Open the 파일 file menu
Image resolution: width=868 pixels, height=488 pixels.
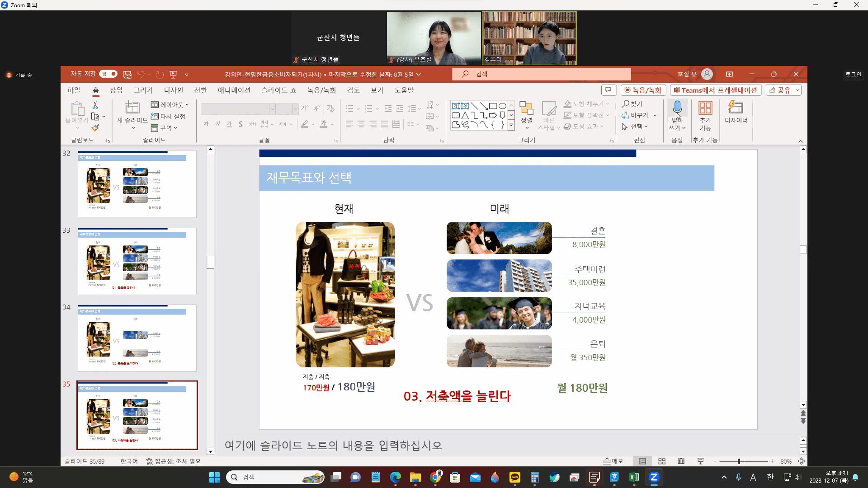74,90
